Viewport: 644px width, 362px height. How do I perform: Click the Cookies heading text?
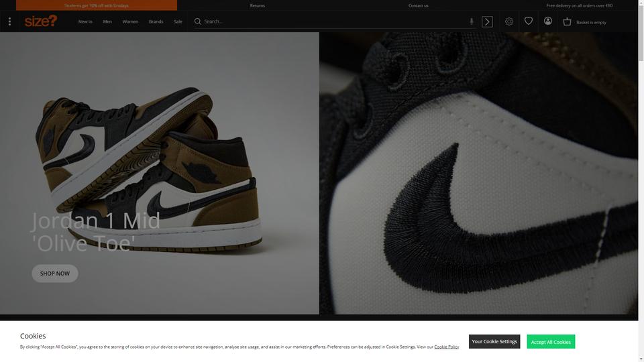pos(33,336)
